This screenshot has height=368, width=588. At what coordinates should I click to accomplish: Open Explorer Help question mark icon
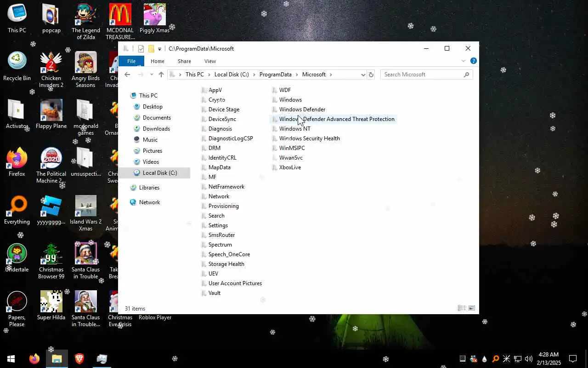(473, 61)
